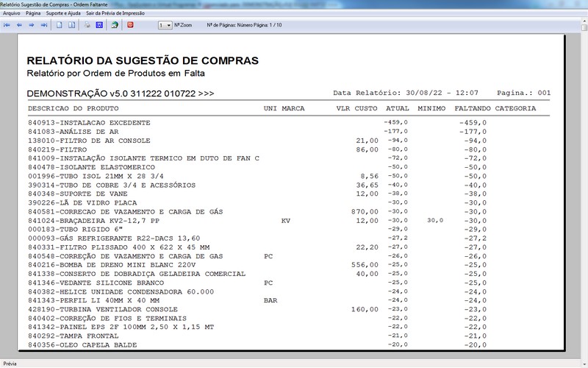The image size is (588, 368).
Task: Click the BAR unit cell
Action: [270, 300]
